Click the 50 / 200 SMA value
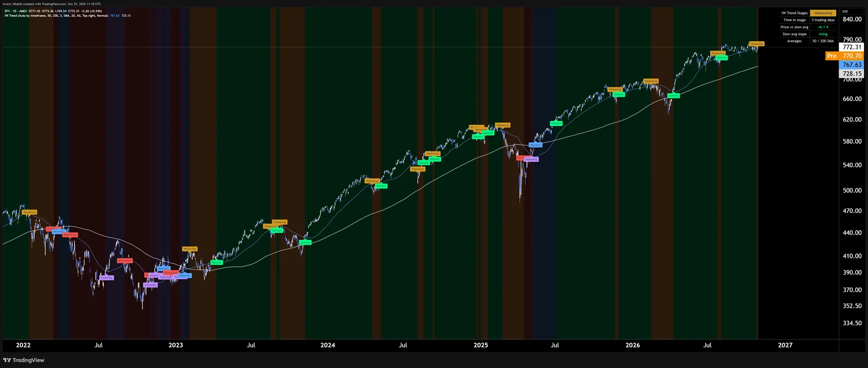868x368 pixels. coord(823,41)
